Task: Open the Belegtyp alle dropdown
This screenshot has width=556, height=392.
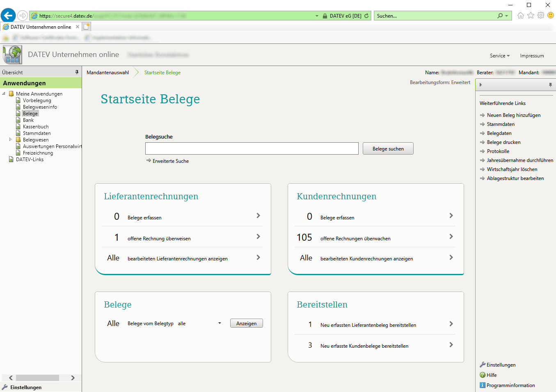Action: click(x=220, y=323)
